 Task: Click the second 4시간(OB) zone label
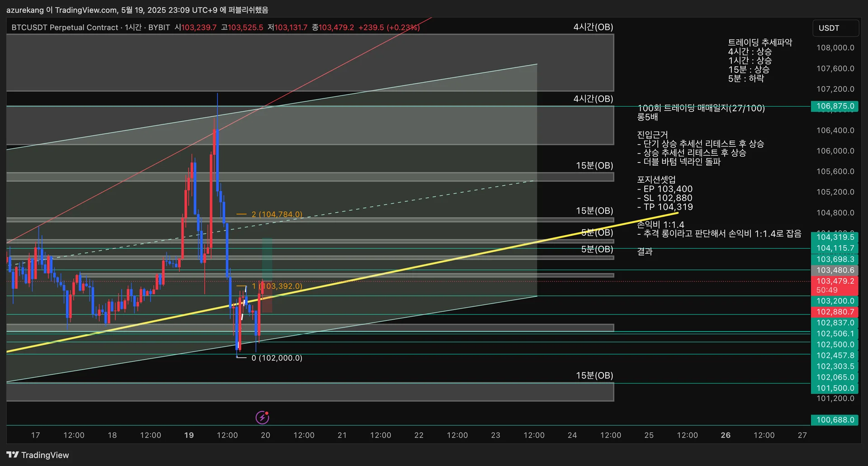[593, 99]
